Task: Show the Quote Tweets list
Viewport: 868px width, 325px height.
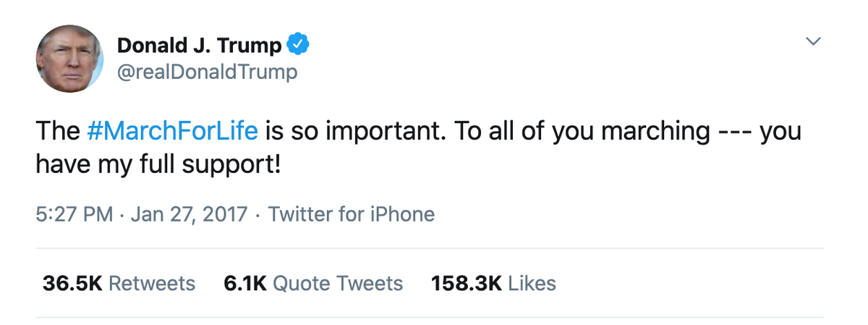Action: (338, 283)
